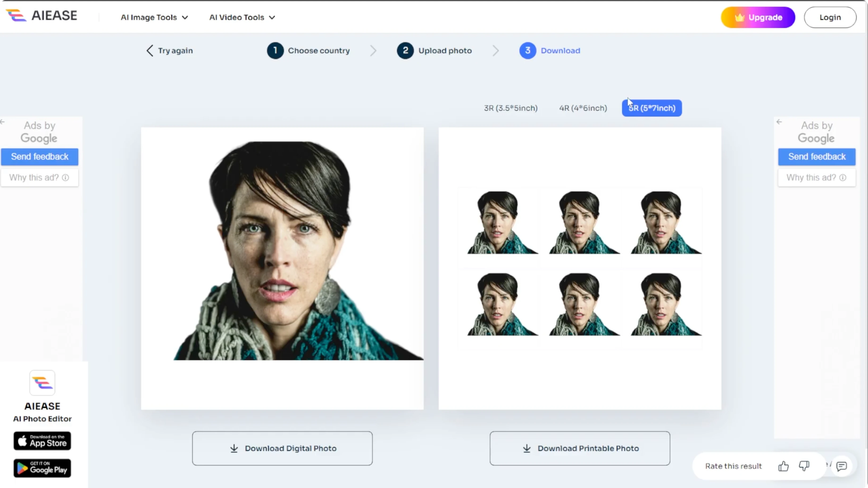Open the Google Play download badge
This screenshot has width=868, height=488.
[42, 468]
